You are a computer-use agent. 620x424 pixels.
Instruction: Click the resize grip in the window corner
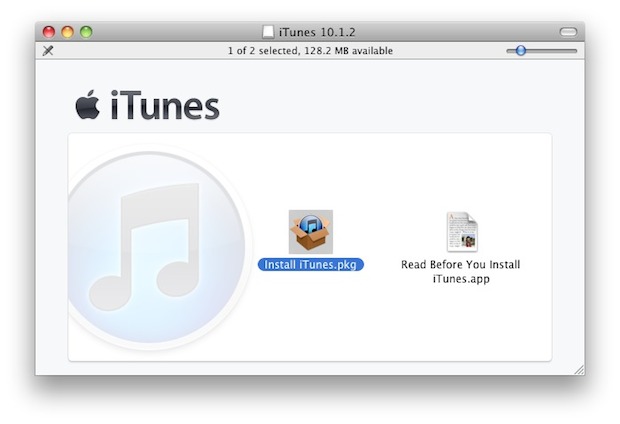[579, 370]
